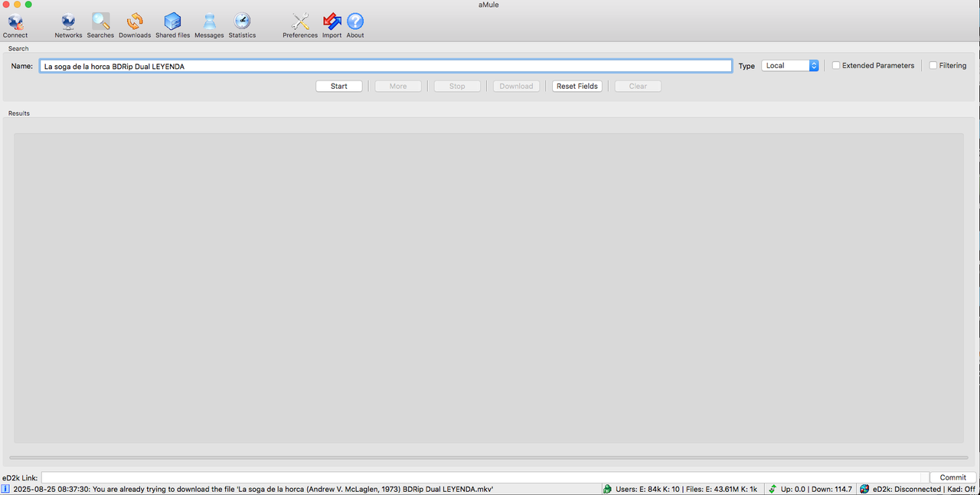Toggle the Filtering checkbox

pos(948,66)
